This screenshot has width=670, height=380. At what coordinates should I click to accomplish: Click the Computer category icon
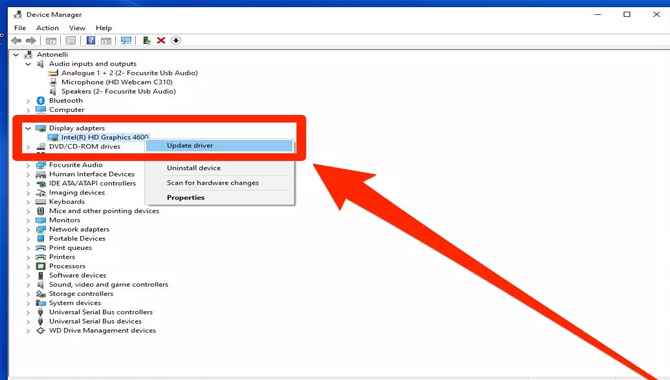[x=41, y=109]
